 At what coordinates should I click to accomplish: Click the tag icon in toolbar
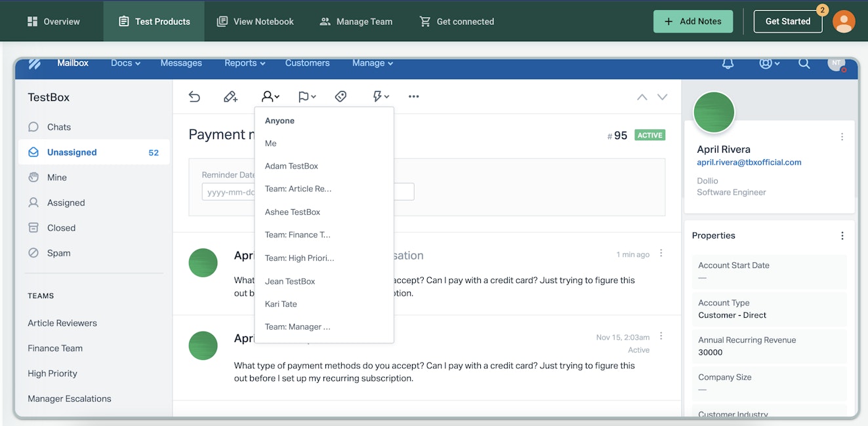pyautogui.click(x=341, y=97)
